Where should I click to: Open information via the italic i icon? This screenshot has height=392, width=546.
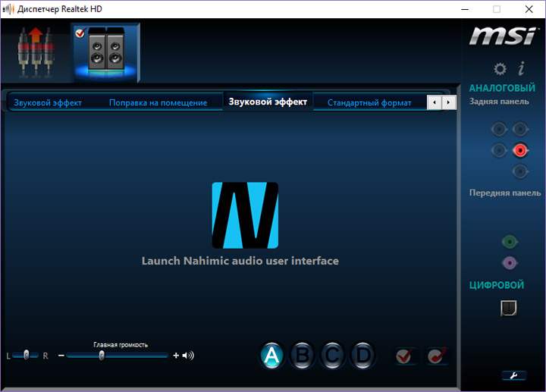pyautogui.click(x=521, y=68)
